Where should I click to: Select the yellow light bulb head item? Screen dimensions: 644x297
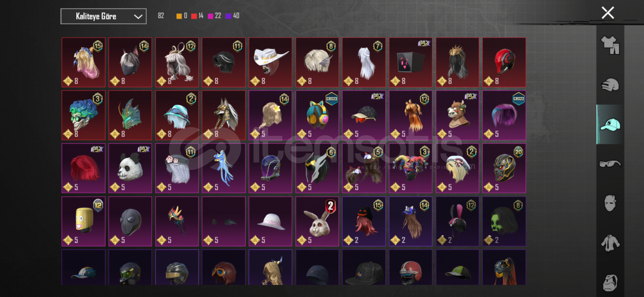pos(83,221)
